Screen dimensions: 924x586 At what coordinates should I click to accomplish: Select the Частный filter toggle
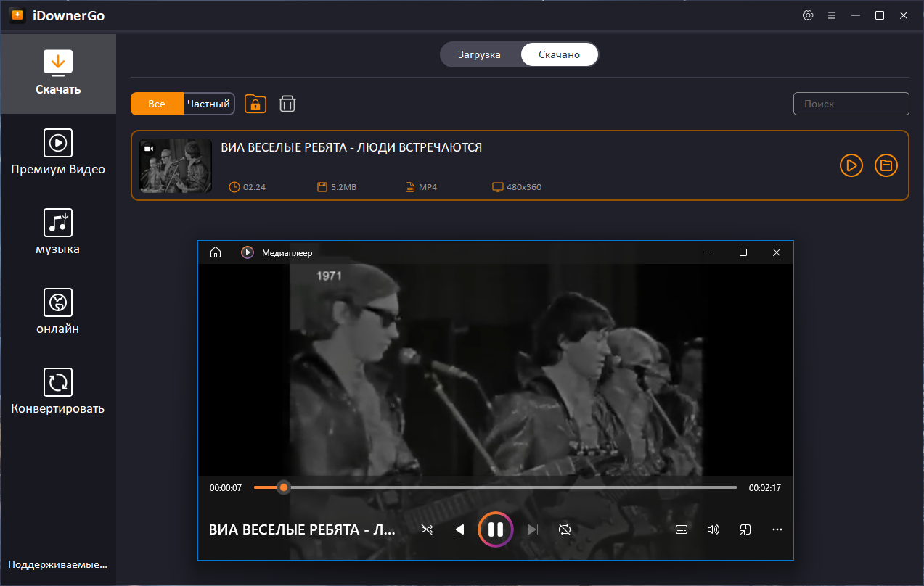[x=208, y=104]
